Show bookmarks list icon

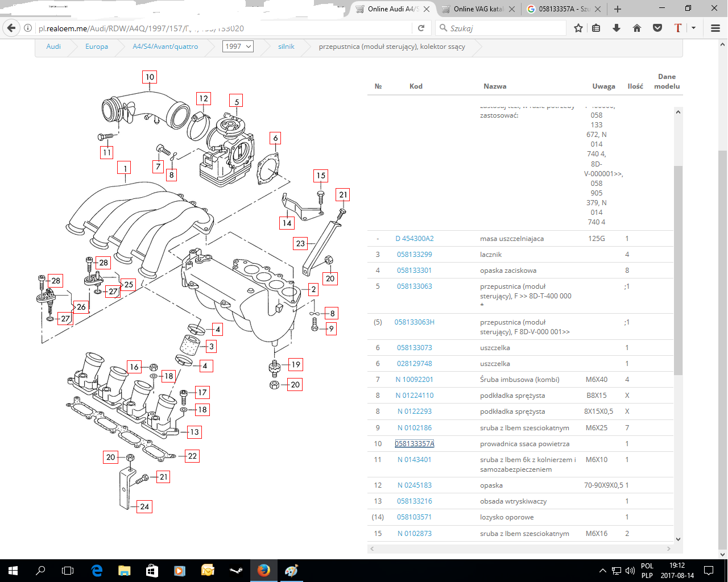(x=596, y=28)
